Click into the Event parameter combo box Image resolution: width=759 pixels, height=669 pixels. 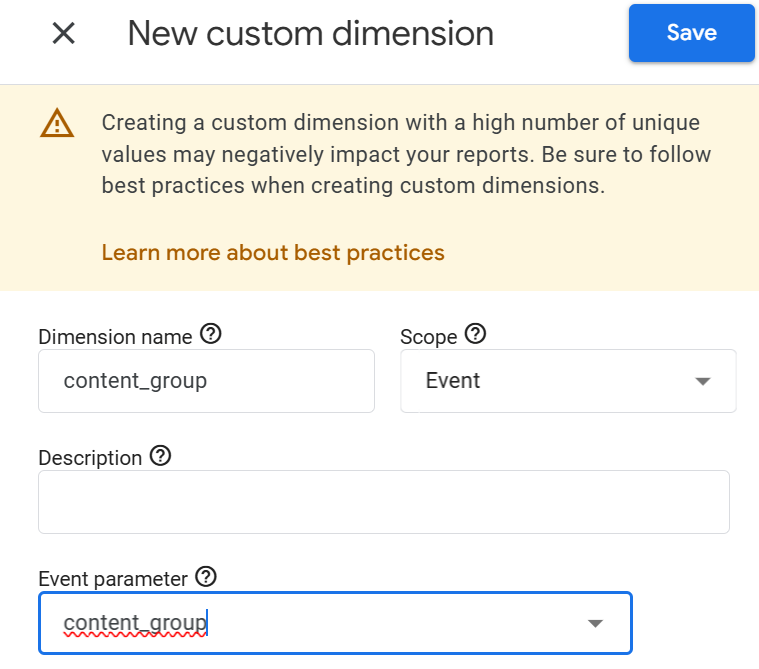pos(335,623)
